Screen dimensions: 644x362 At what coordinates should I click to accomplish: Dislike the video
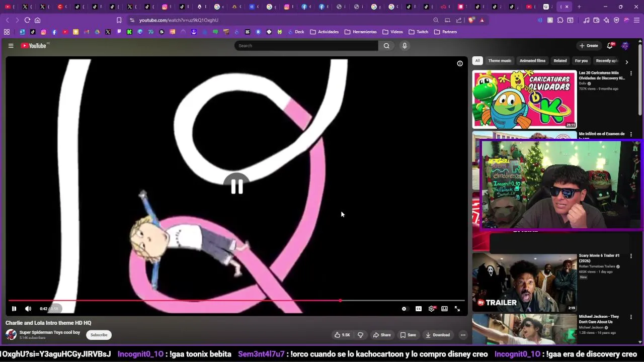(x=360, y=335)
